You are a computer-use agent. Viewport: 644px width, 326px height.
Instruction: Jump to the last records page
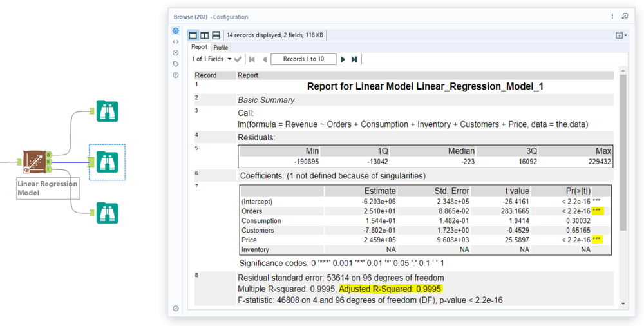coord(354,59)
